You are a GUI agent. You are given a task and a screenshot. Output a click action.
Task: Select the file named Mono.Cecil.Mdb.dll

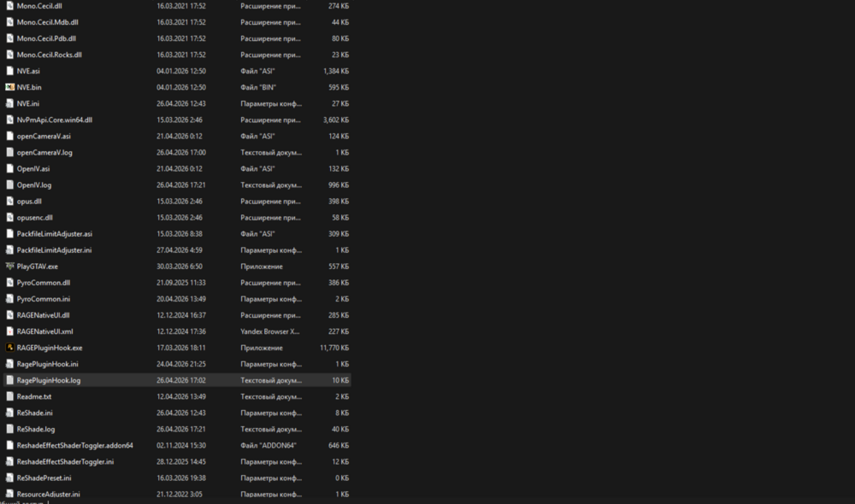click(47, 22)
